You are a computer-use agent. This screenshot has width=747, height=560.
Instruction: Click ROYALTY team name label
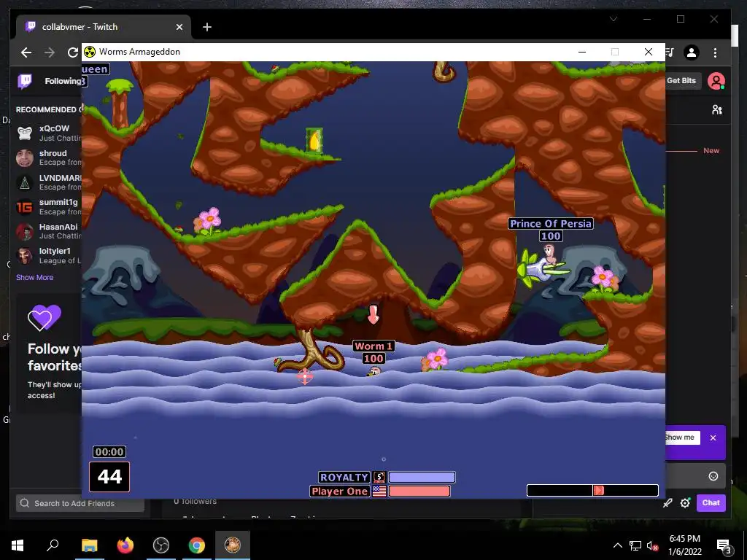344,477
